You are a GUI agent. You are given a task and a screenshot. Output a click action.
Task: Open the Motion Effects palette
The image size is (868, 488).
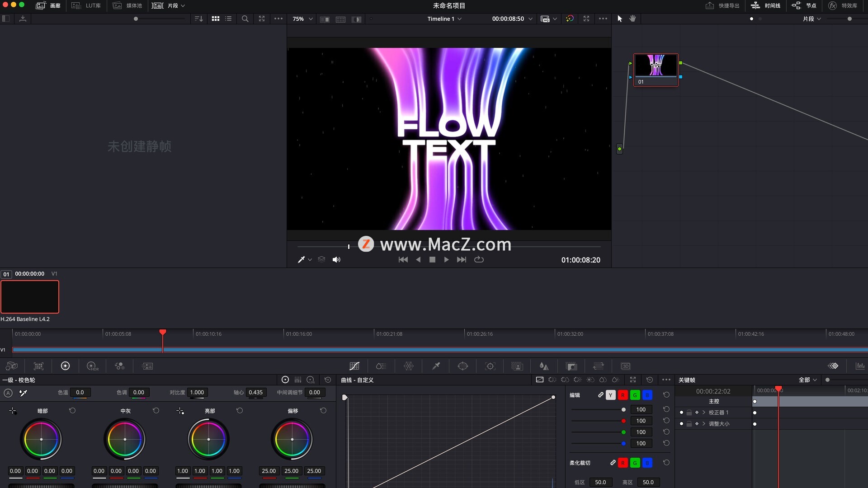147,366
